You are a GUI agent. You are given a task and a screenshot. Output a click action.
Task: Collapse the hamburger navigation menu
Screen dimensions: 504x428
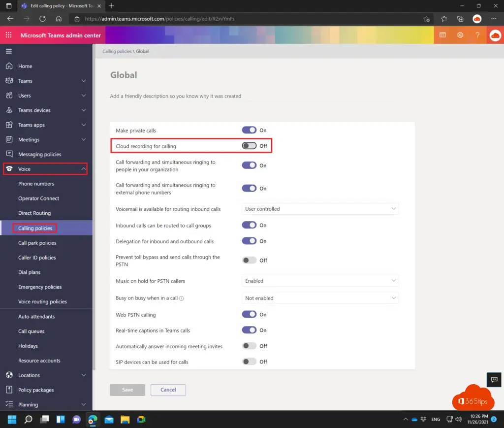9,51
